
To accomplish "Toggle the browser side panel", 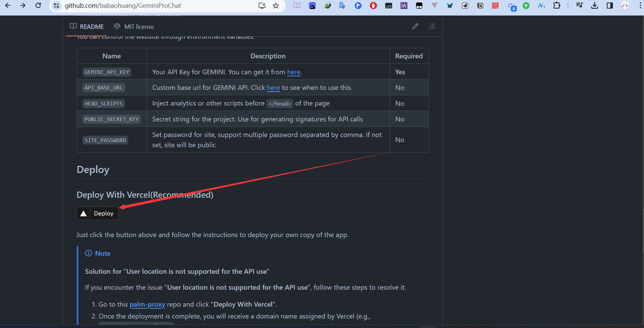I will pyautogui.click(x=610, y=6).
